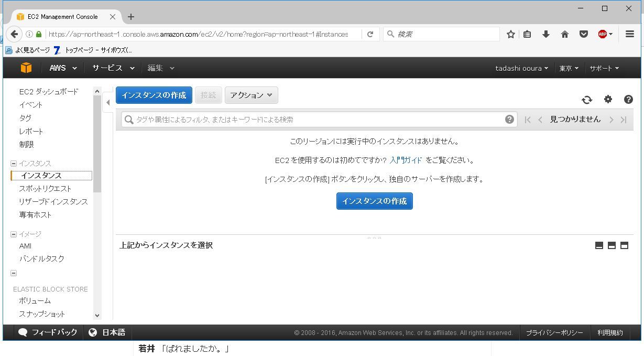Go to last page of results

[624, 120]
